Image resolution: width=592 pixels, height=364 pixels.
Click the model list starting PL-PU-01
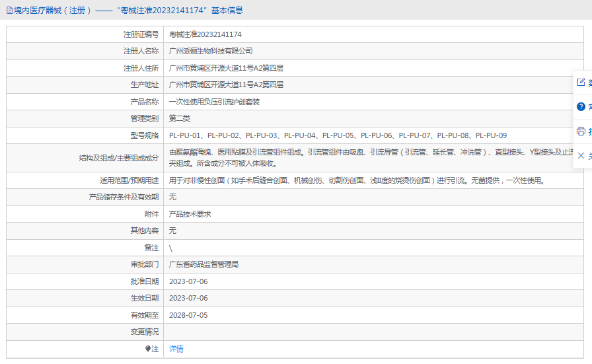point(338,135)
